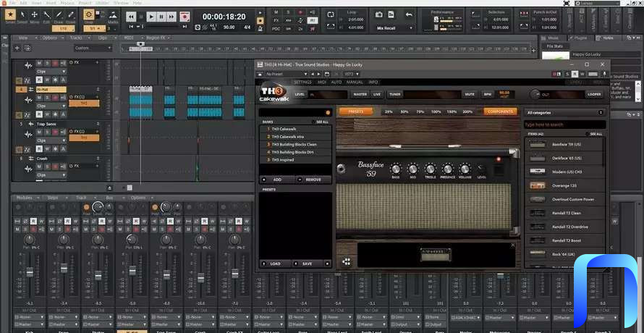Click the first console strip volume fader

click(30, 272)
